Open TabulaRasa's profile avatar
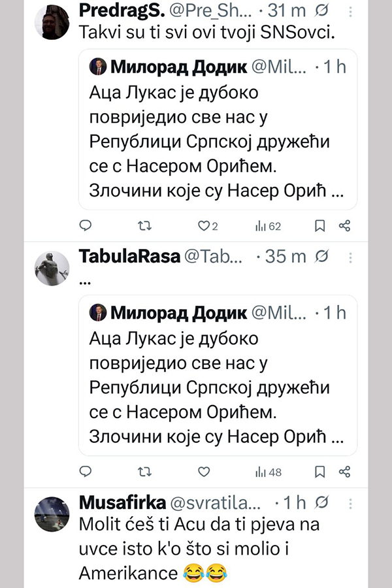 pos(52,268)
